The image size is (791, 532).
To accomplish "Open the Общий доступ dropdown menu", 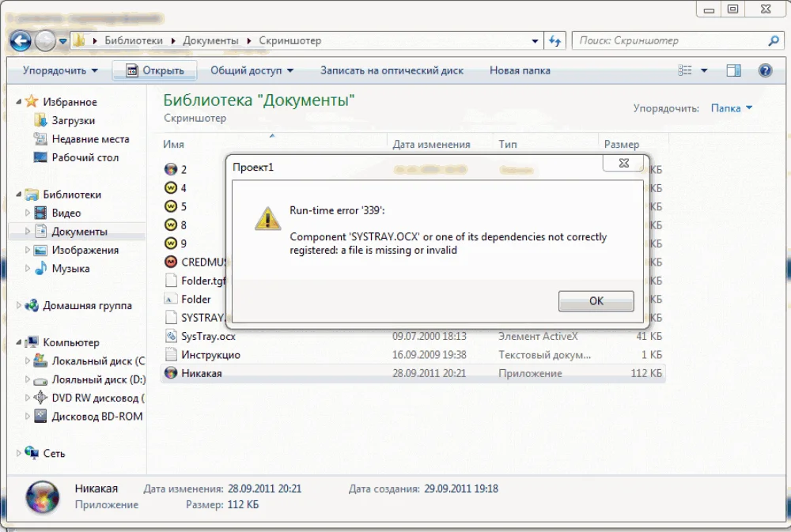I will [252, 70].
